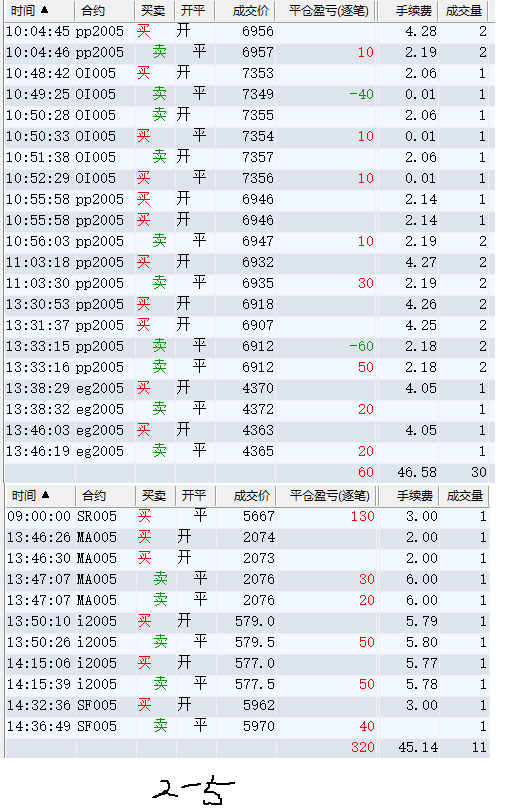507x809 pixels.
Task: Select the 13:47:07 MA005 row with profit 30
Action: (247, 579)
